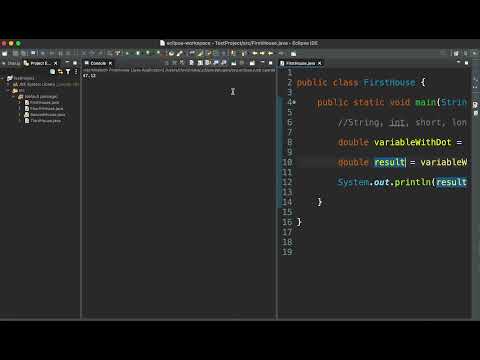Maximize the Project Explorer panel
This screenshot has width=480, height=360.
coord(75,63)
